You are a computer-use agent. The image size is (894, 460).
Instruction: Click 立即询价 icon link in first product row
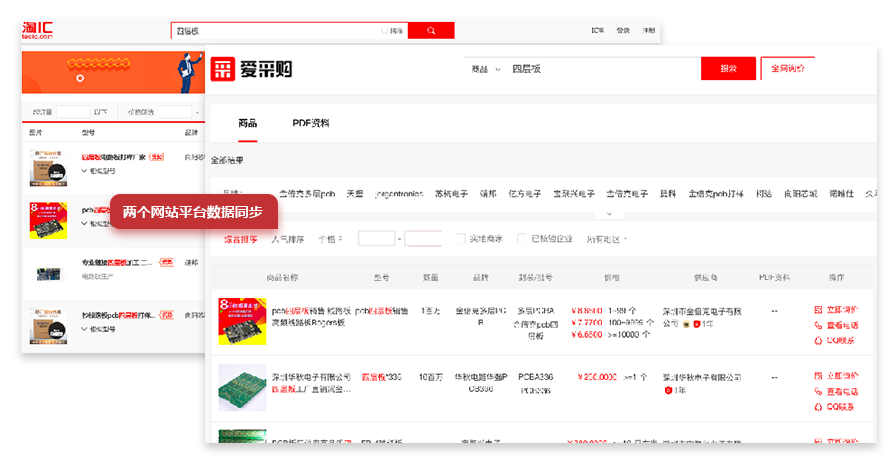[819, 310]
